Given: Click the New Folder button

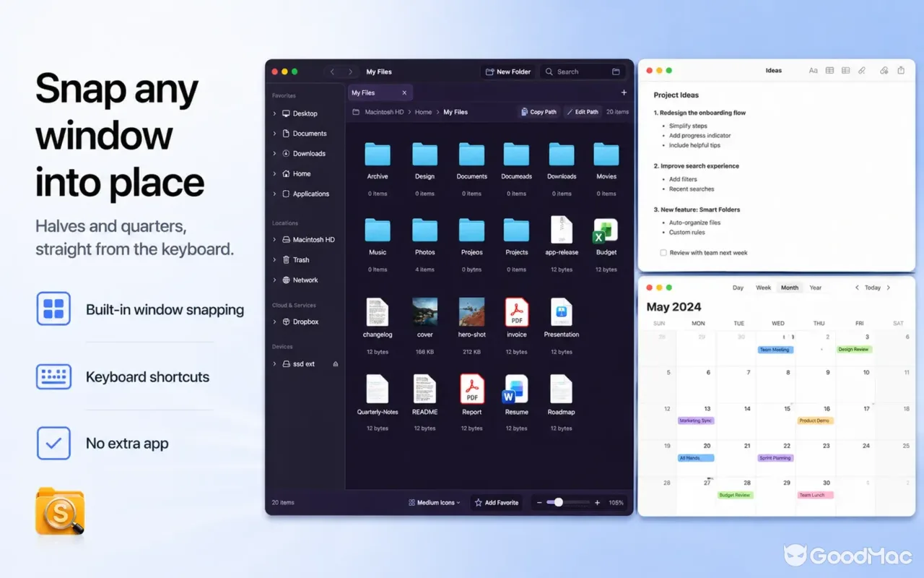Looking at the screenshot, I should coord(508,72).
